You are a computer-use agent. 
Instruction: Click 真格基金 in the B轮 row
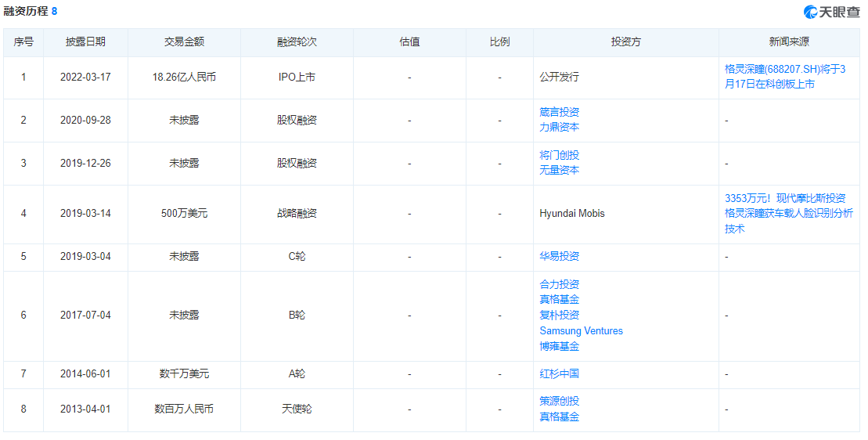[559, 299]
